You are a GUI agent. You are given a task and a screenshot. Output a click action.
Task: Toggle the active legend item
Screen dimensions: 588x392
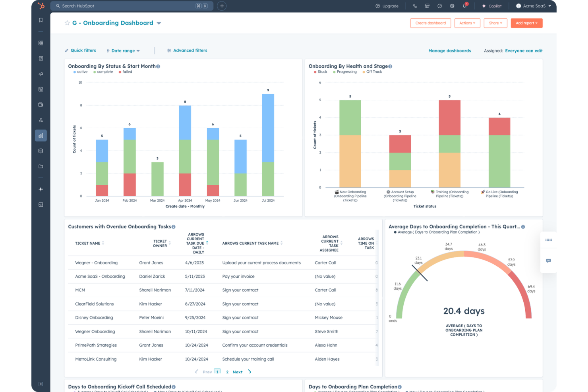[x=80, y=72]
